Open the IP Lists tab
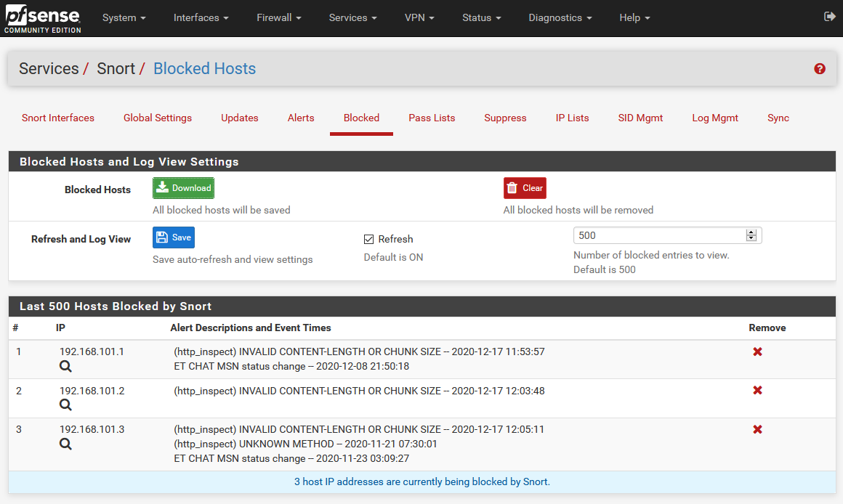 tap(572, 118)
